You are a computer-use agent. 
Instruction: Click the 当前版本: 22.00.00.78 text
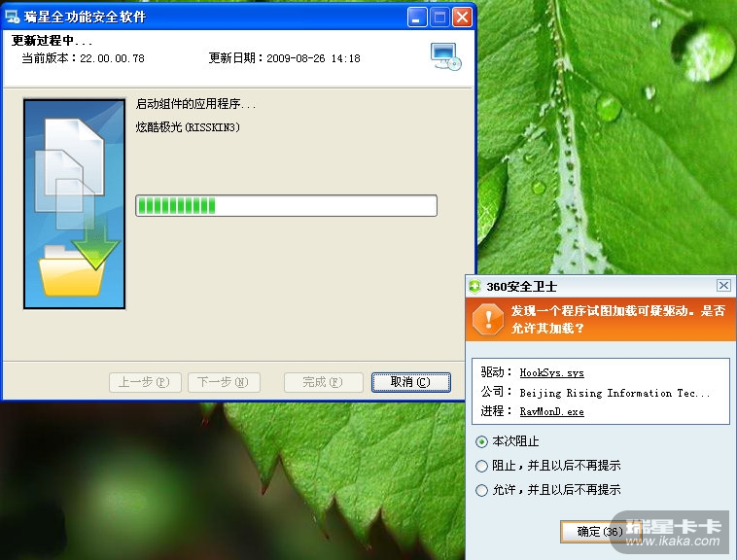point(84,58)
